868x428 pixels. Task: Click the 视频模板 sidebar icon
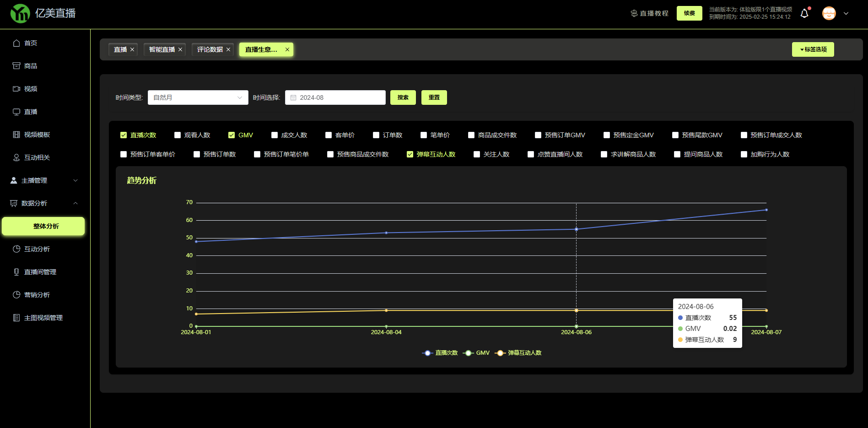[16, 135]
